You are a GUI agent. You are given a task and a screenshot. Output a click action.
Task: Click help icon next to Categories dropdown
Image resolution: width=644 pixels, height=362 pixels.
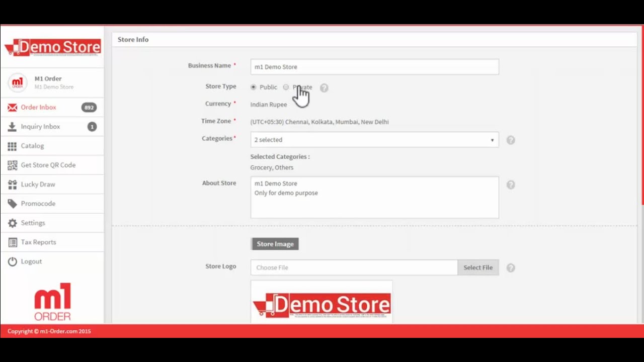coord(511,140)
